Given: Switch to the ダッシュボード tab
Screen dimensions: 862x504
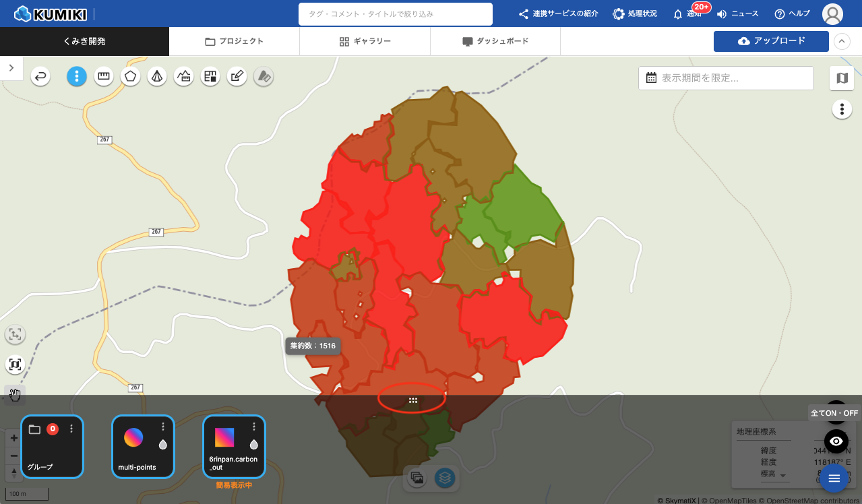Looking at the screenshot, I should [x=495, y=41].
